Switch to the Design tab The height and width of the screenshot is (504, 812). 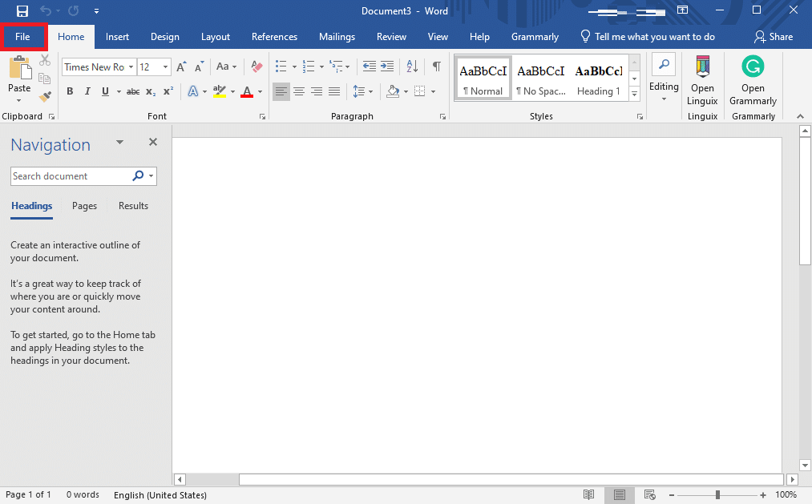click(164, 37)
